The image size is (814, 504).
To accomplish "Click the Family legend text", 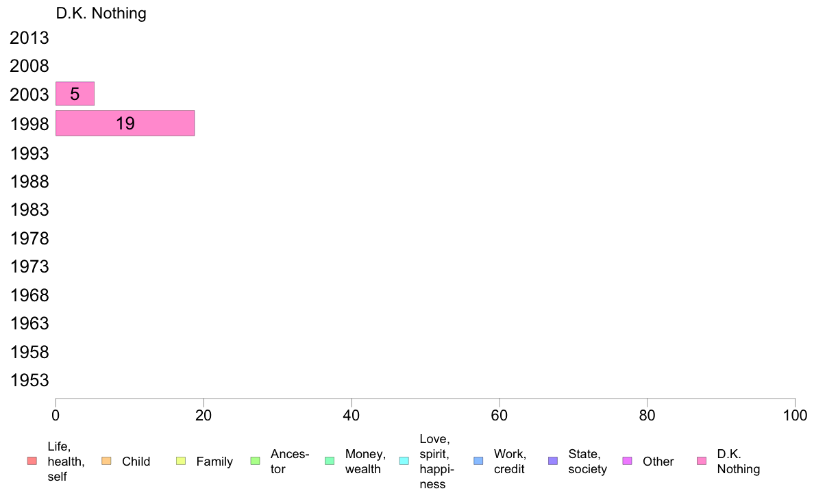I will point(214,462).
